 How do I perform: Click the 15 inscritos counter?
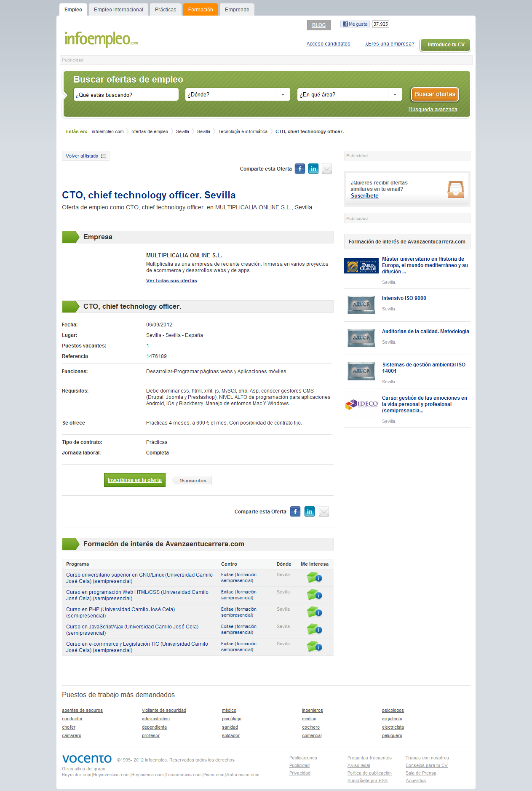[x=192, y=481]
